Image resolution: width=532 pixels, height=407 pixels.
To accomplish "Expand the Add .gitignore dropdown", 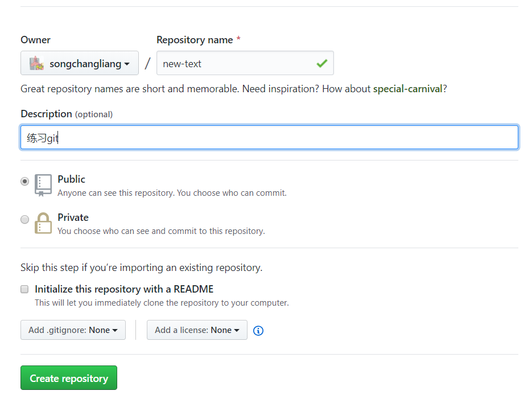I will coord(73,330).
